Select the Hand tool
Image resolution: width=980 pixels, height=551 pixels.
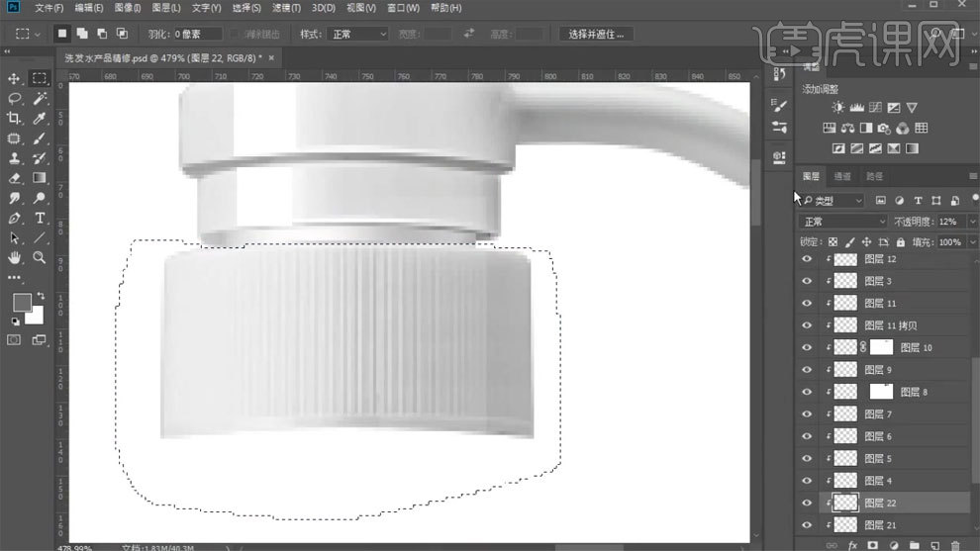[x=14, y=257]
